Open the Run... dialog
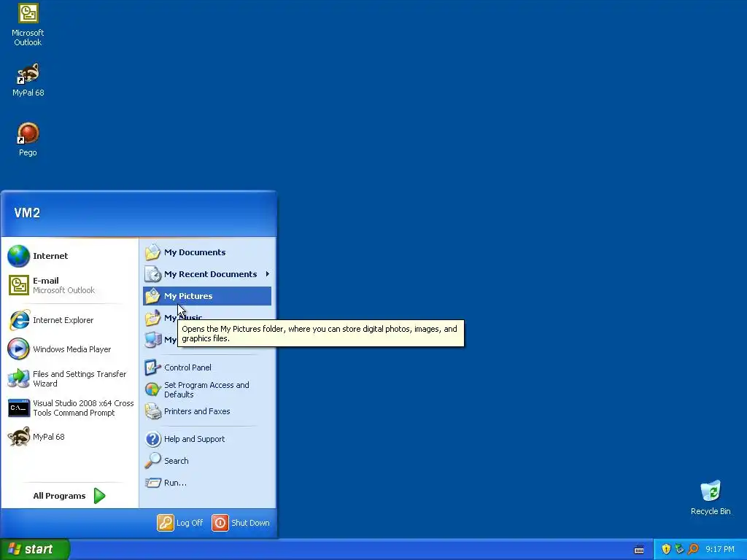 click(x=207, y=483)
